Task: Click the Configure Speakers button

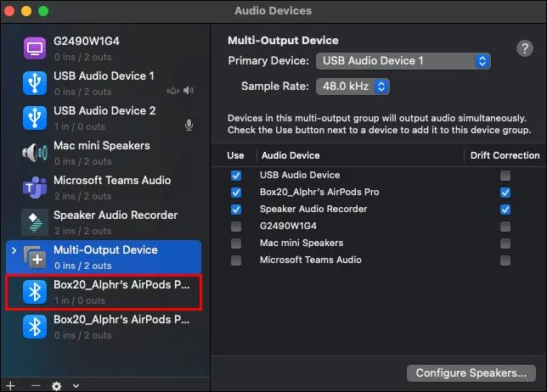Action: coord(471,373)
